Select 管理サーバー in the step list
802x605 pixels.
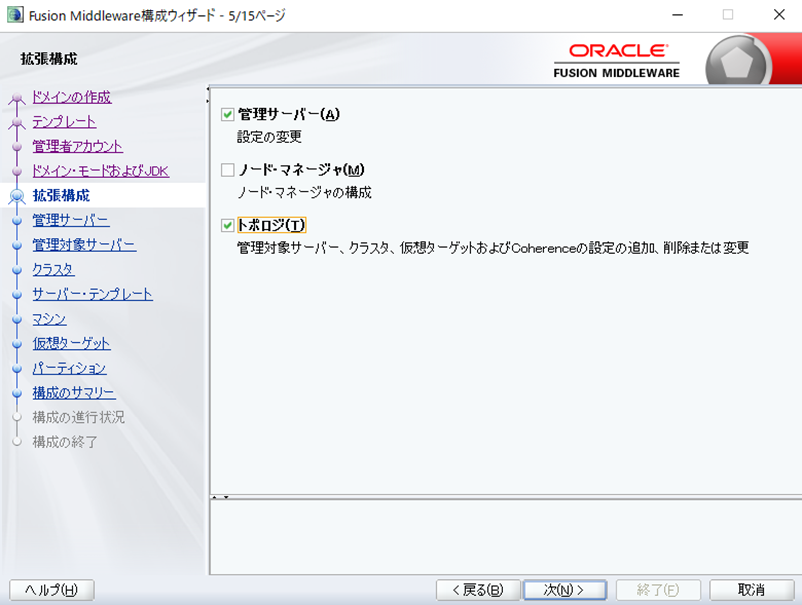70,220
